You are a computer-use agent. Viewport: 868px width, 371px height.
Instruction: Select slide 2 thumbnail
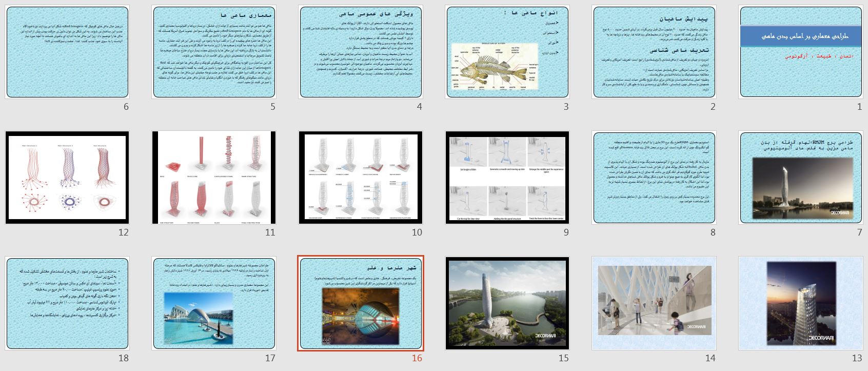654,52
